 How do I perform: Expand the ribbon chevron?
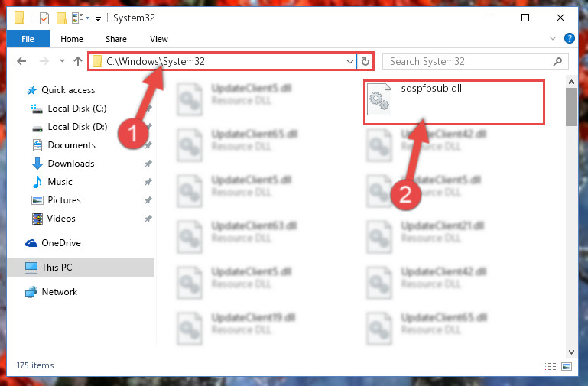pos(552,38)
